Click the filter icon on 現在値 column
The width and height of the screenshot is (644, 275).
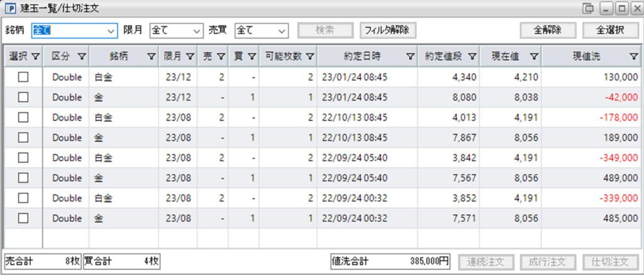pos(533,57)
